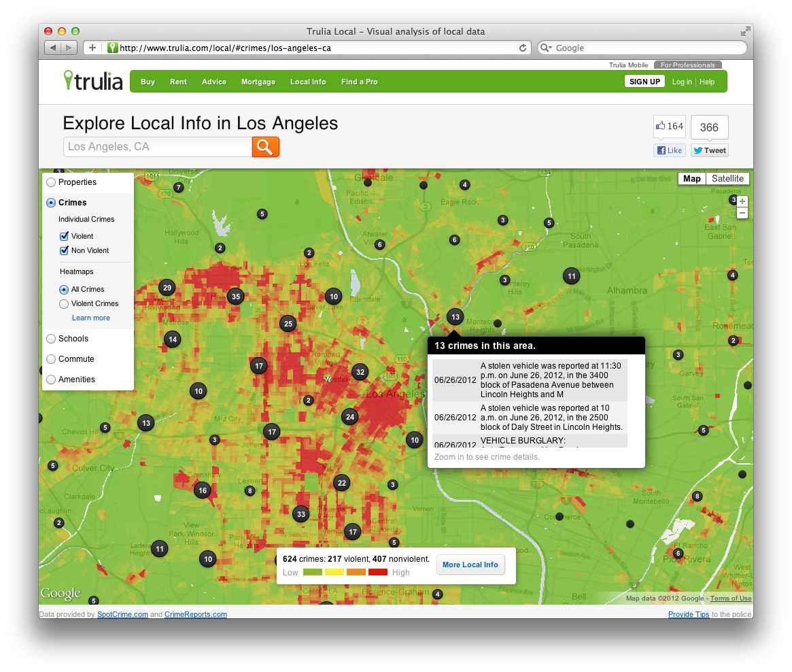
Task: Click the map zoom in plus button
Action: click(x=742, y=201)
